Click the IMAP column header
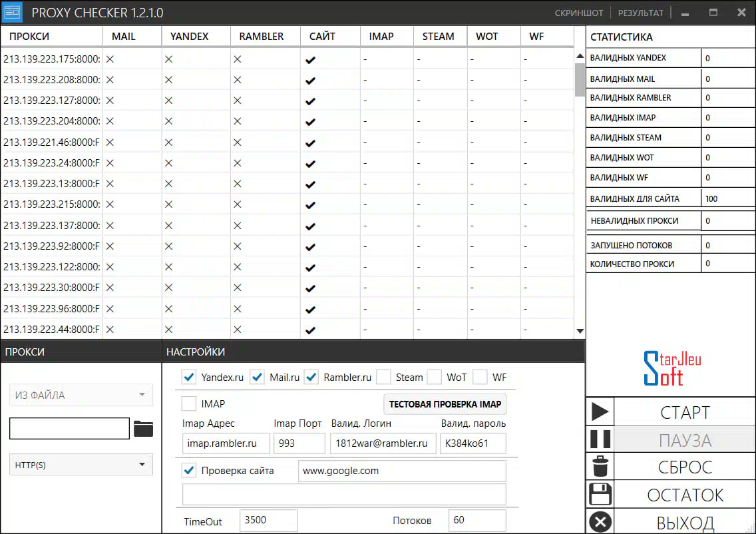This screenshot has height=534, width=756. point(387,36)
